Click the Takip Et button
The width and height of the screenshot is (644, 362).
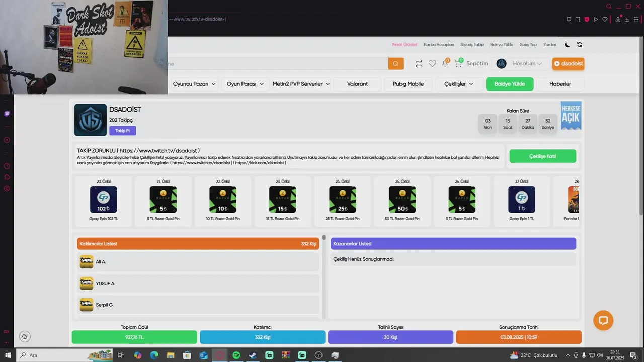123,131
